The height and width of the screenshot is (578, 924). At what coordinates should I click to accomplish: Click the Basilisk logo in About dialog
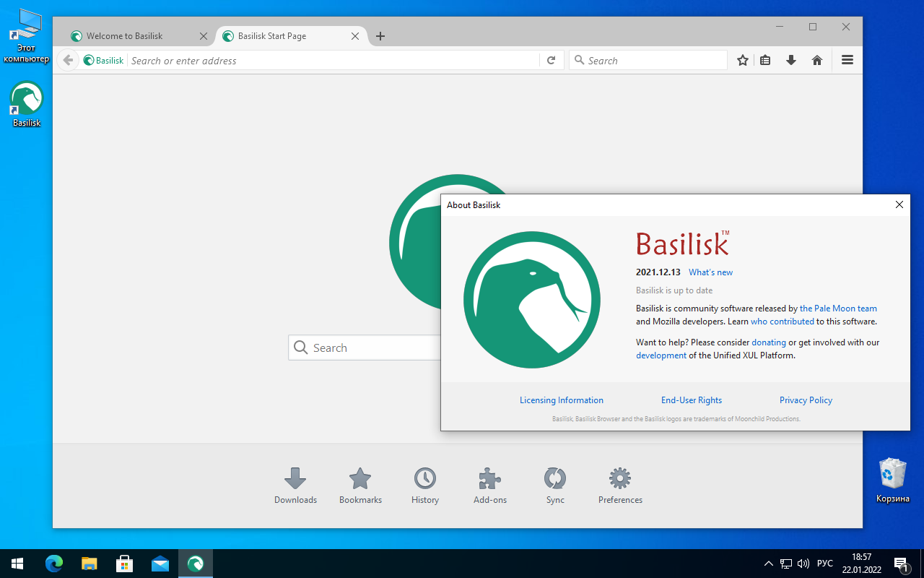coord(532,300)
